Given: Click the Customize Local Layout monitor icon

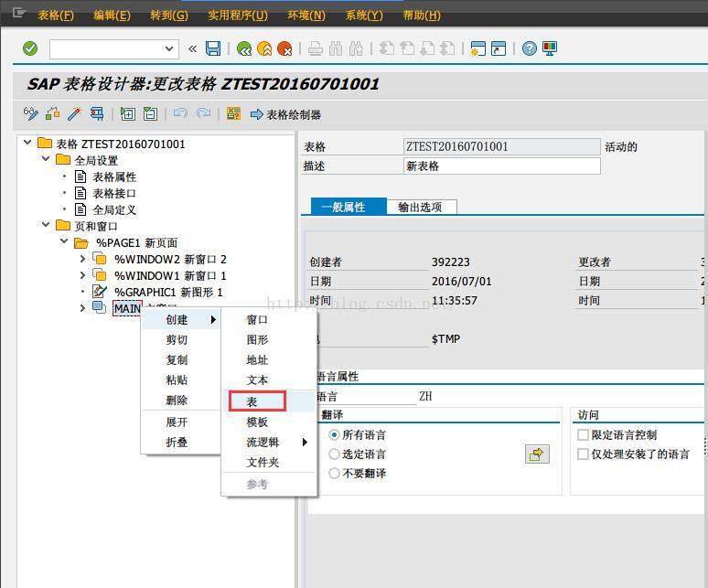Looking at the screenshot, I should tap(550, 48).
